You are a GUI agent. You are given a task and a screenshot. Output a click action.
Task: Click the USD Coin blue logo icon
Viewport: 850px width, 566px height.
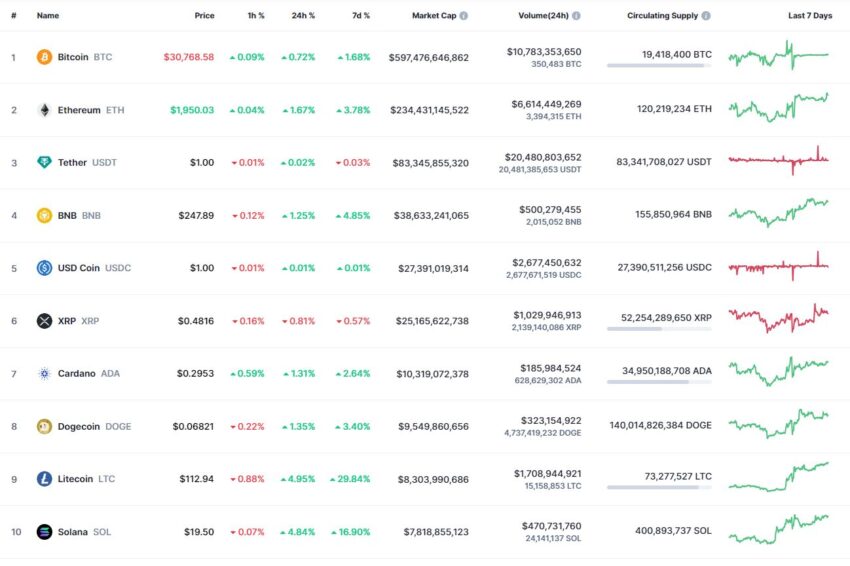tap(44, 268)
